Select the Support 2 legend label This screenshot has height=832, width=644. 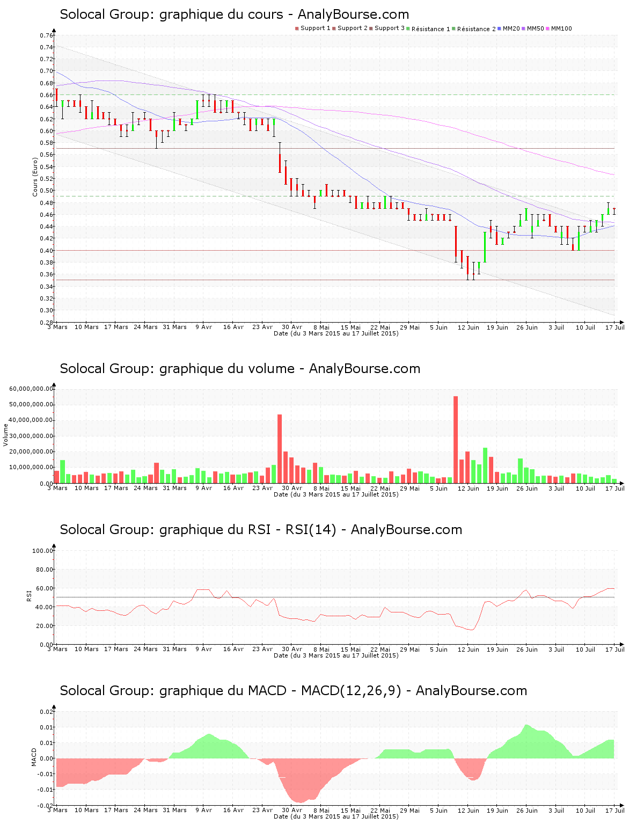point(353,28)
